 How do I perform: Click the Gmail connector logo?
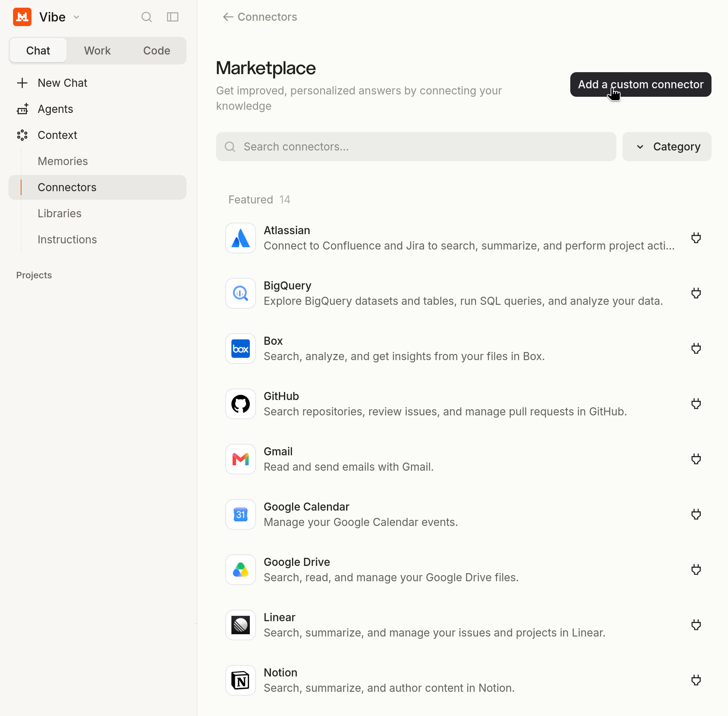pyautogui.click(x=241, y=459)
